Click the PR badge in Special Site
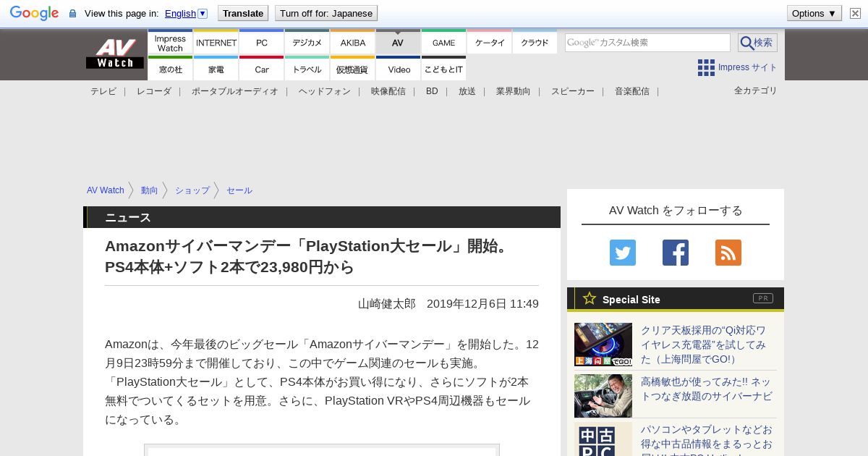868x456 pixels. click(x=763, y=298)
